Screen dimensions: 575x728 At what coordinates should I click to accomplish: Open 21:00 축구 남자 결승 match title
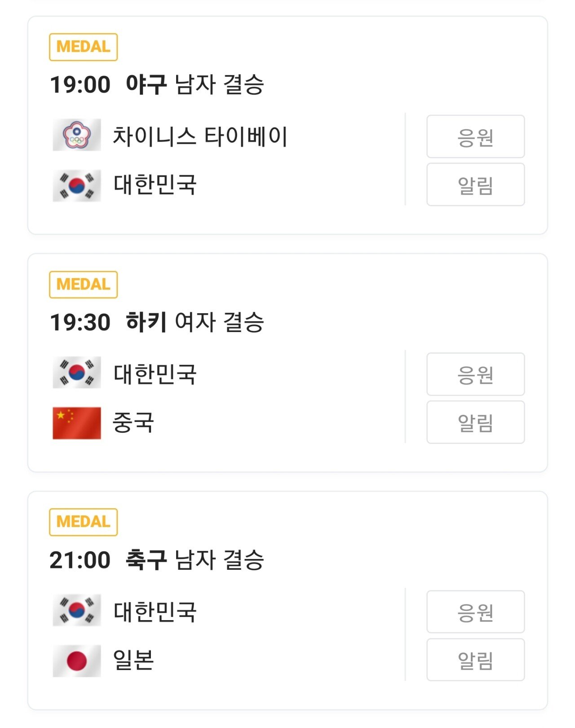(157, 560)
